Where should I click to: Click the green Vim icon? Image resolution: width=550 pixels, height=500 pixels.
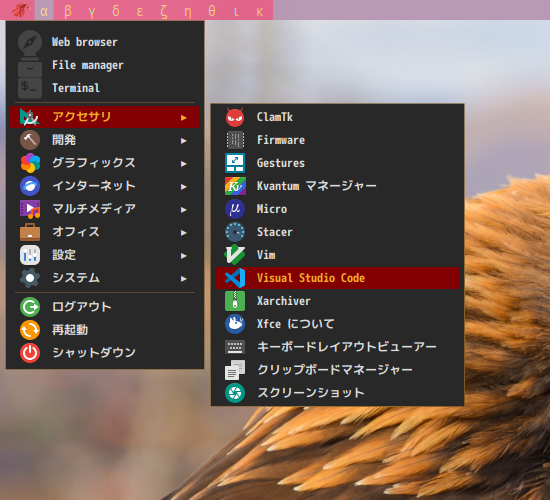click(235, 255)
